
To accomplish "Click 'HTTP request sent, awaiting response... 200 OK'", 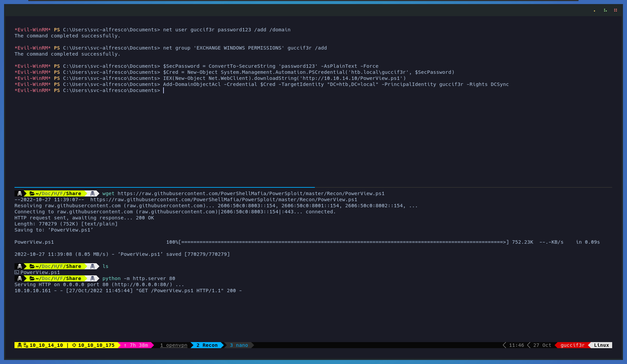I will (84, 218).
